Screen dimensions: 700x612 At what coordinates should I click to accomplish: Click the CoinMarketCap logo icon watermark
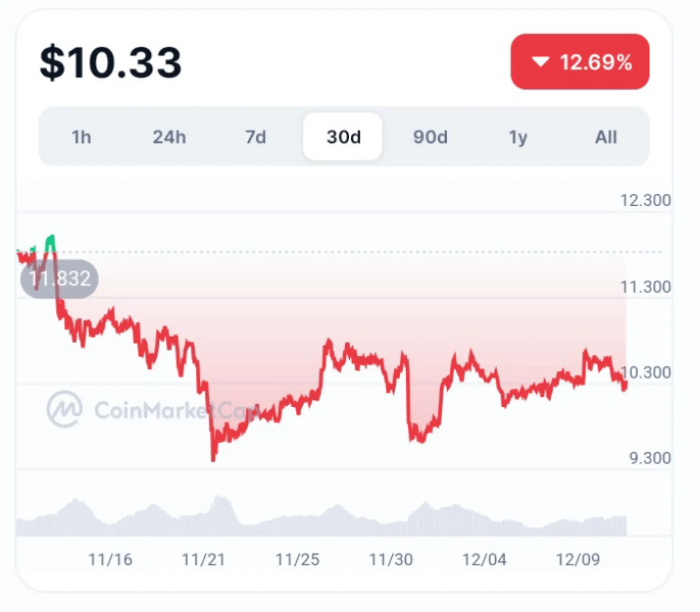tap(64, 409)
